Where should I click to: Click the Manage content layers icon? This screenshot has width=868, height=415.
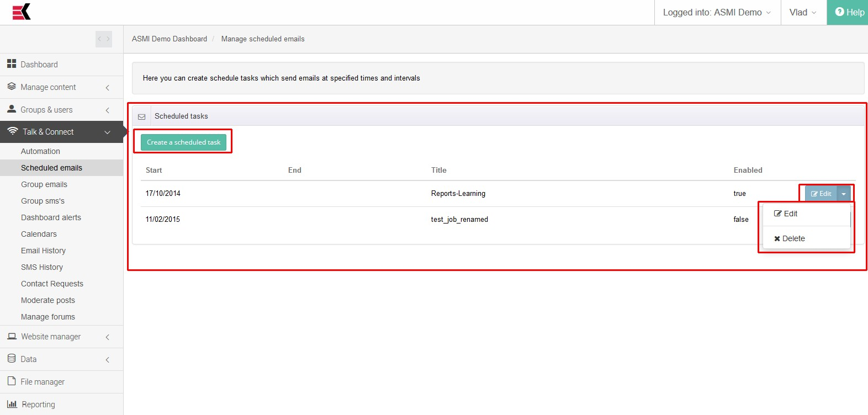(x=12, y=87)
